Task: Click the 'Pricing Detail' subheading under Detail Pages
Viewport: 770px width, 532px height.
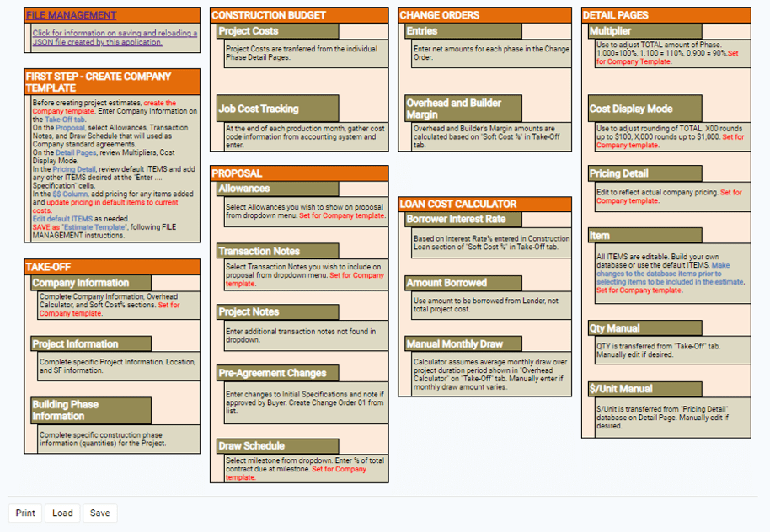Action: click(645, 173)
